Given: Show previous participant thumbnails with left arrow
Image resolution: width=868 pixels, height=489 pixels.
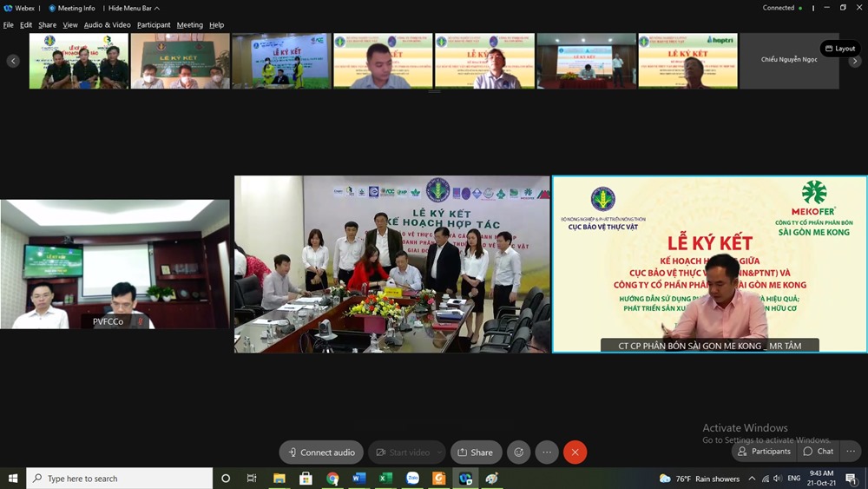Looking at the screenshot, I should (x=13, y=61).
